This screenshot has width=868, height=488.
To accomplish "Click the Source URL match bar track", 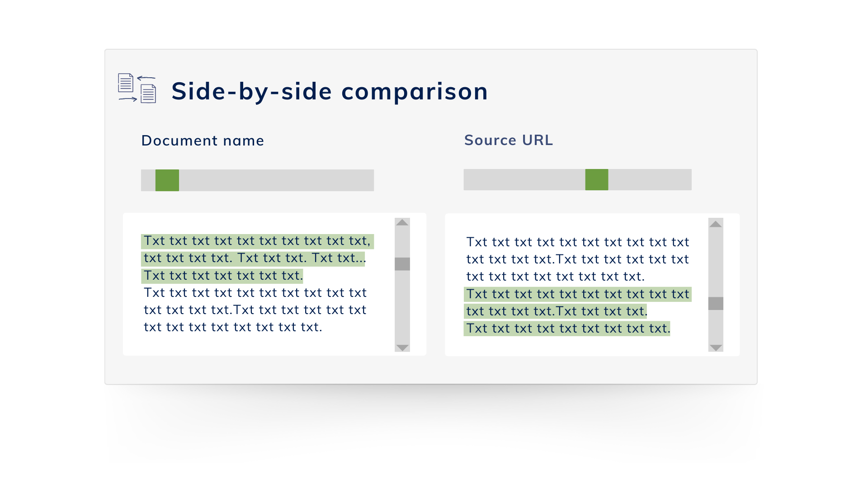I will pos(577,179).
